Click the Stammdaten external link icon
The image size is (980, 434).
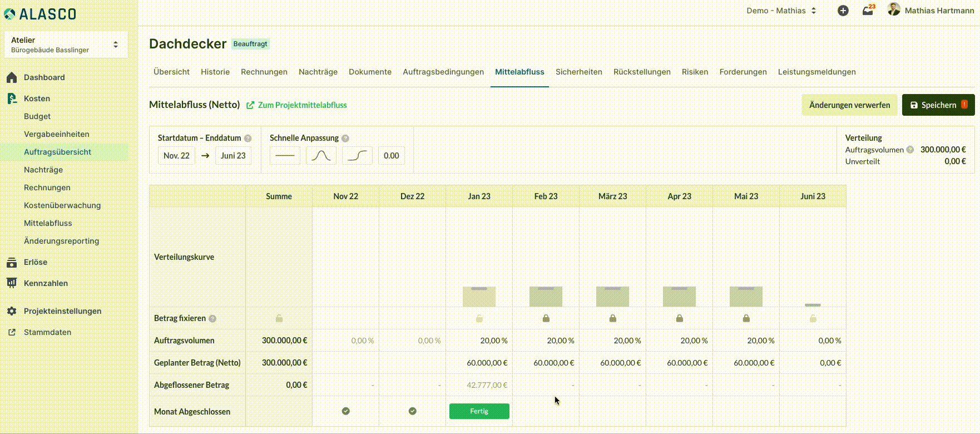[12, 332]
